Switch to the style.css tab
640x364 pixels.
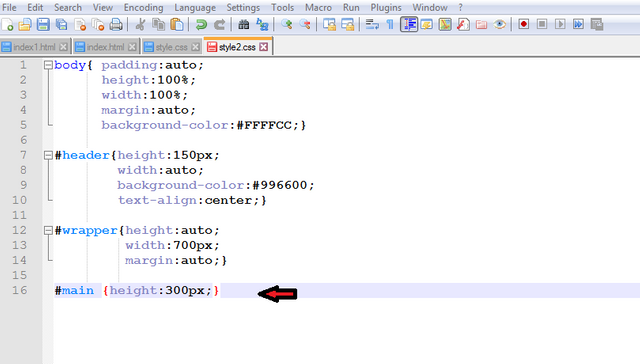click(171, 47)
